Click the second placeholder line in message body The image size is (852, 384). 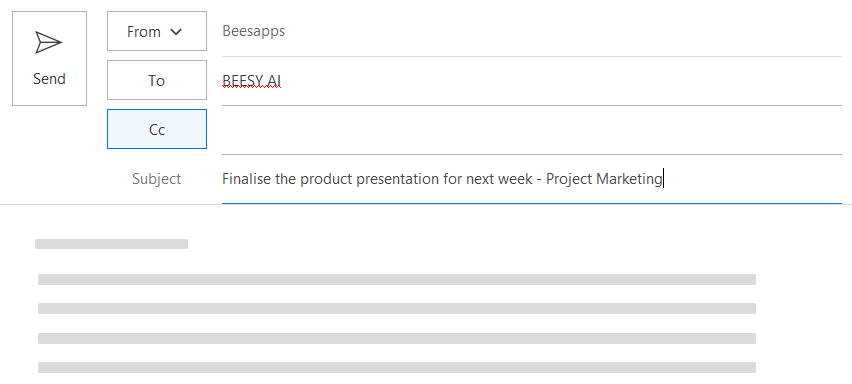(x=397, y=279)
